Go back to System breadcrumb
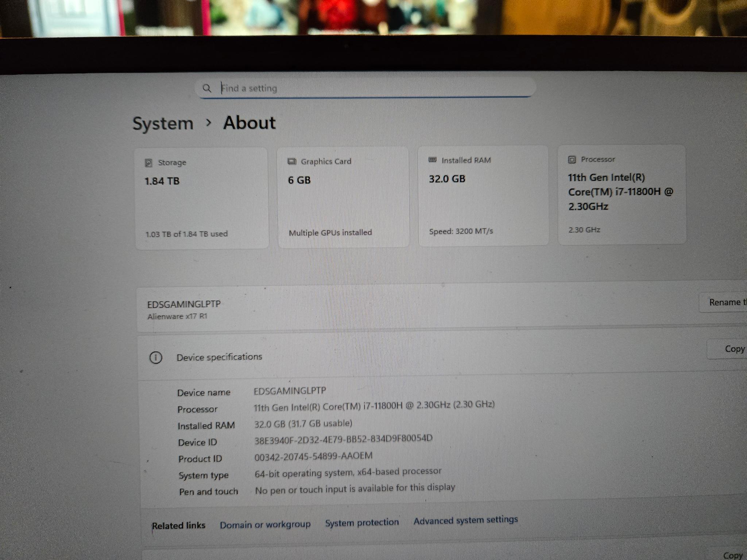Image resolution: width=747 pixels, height=560 pixels. point(163,124)
